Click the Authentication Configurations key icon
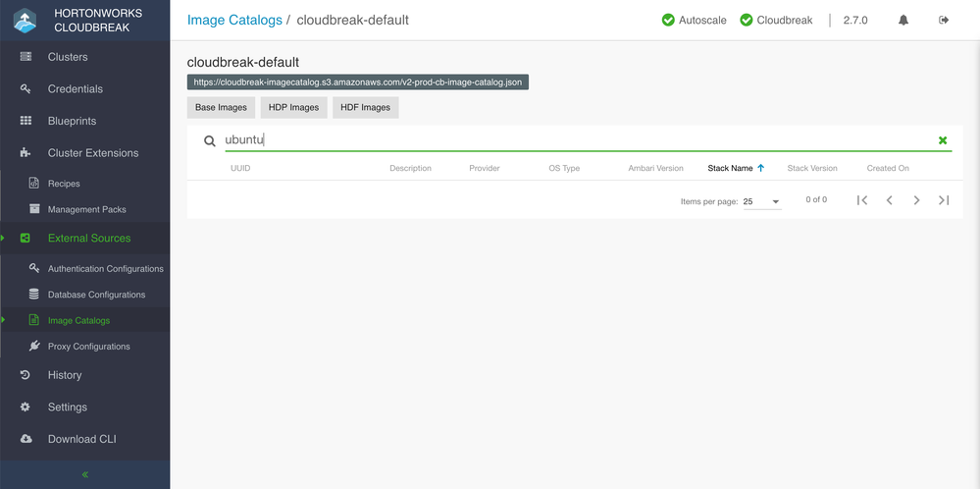This screenshot has width=980, height=489. click(x=34, y=268)
